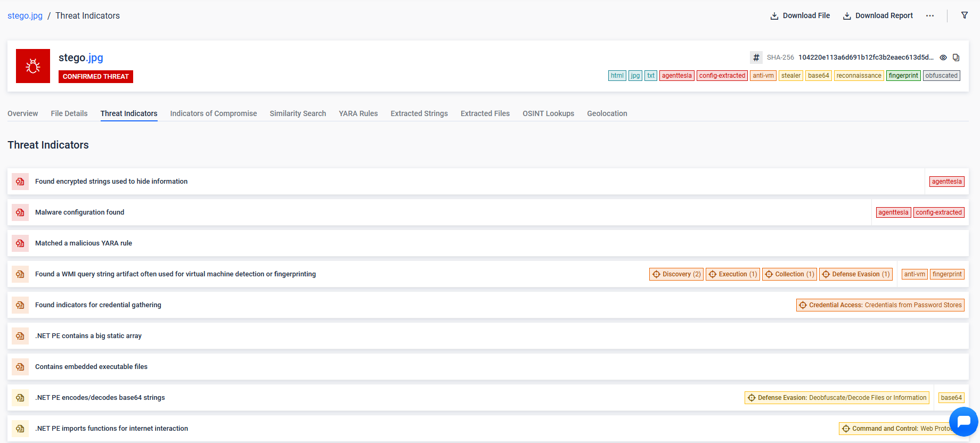Go to stego.jpg breadcrumb link
Screen dimensions: 980x443
pyautogui.click(x=25, y=16)
